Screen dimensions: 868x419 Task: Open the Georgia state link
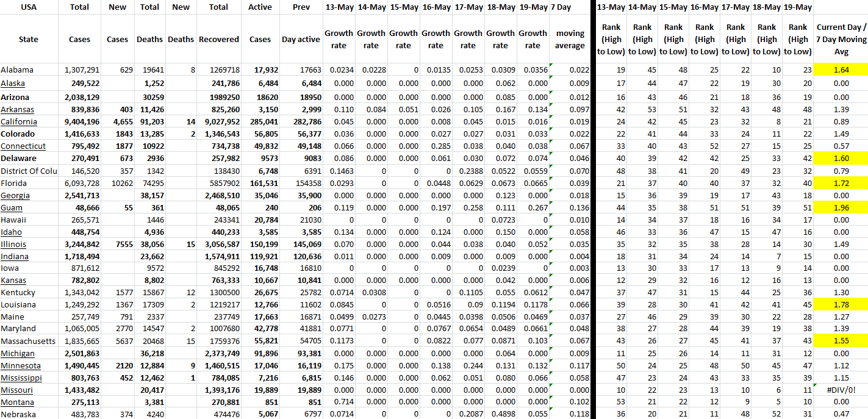[x=15, y=195]
